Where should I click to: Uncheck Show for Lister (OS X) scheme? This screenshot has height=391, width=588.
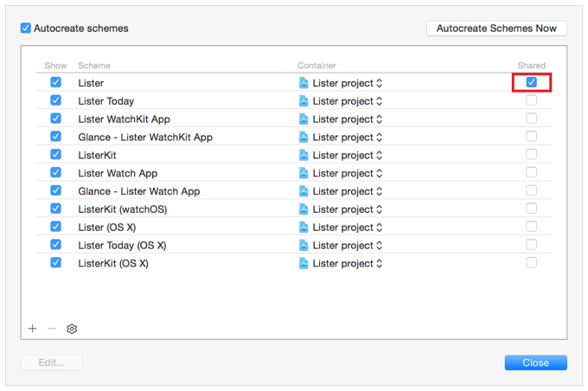(x=56, y=227)
